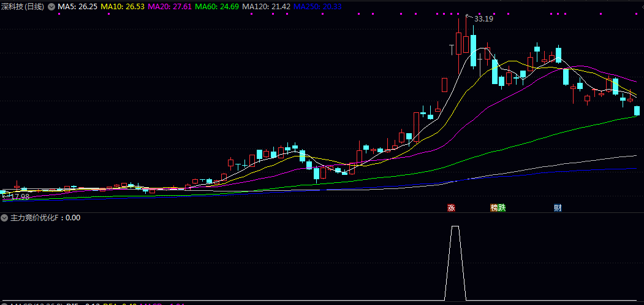Screen dimensions: 644x305
Task: Click the blue 财 event marker
Action: click(558, 208)
